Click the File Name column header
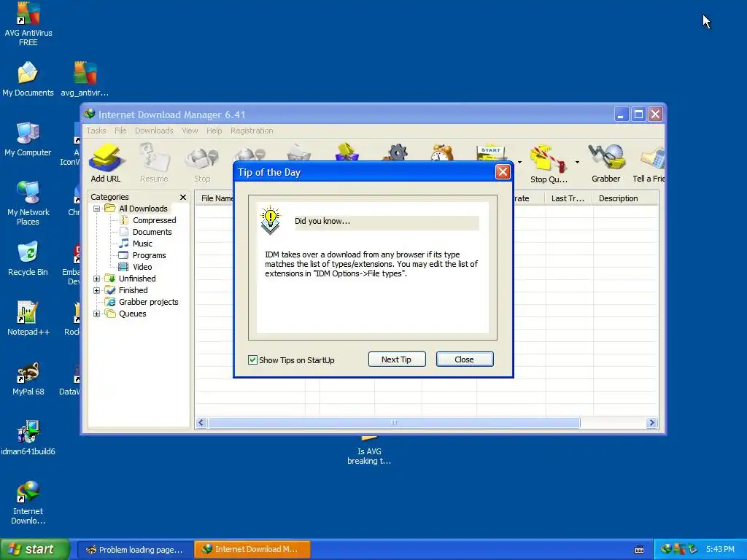 [215, 198]
